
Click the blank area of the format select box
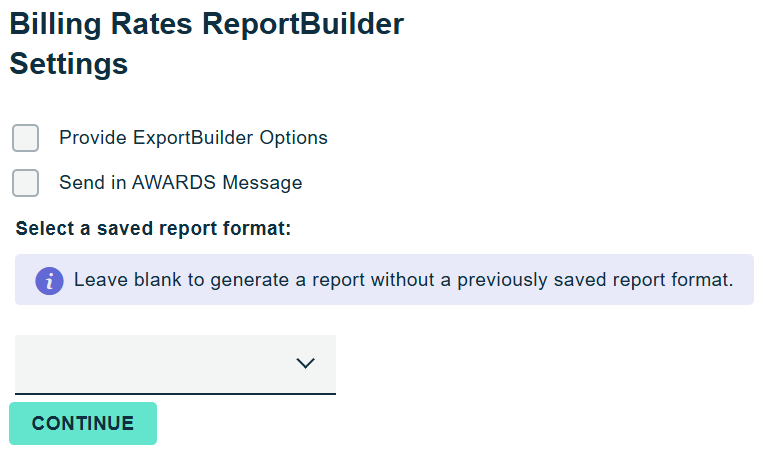(140, 364)
